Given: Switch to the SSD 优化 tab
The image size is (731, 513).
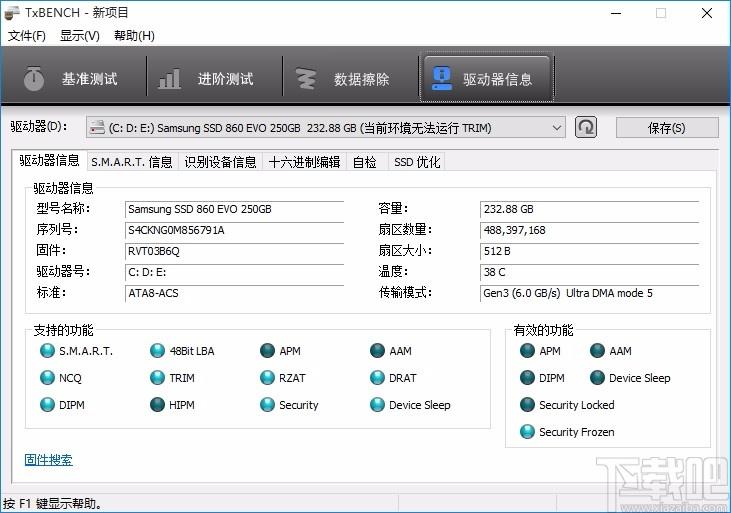Looking at the screenshot, I should tap(417, 162).
